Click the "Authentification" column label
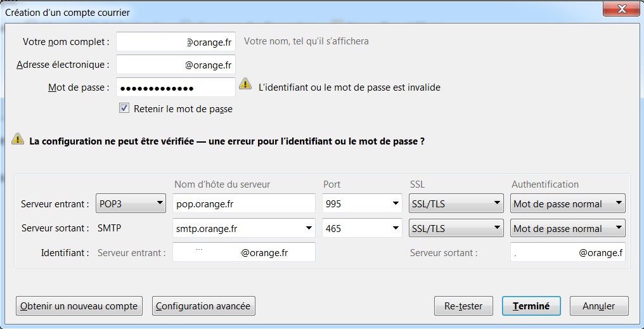 544,184
